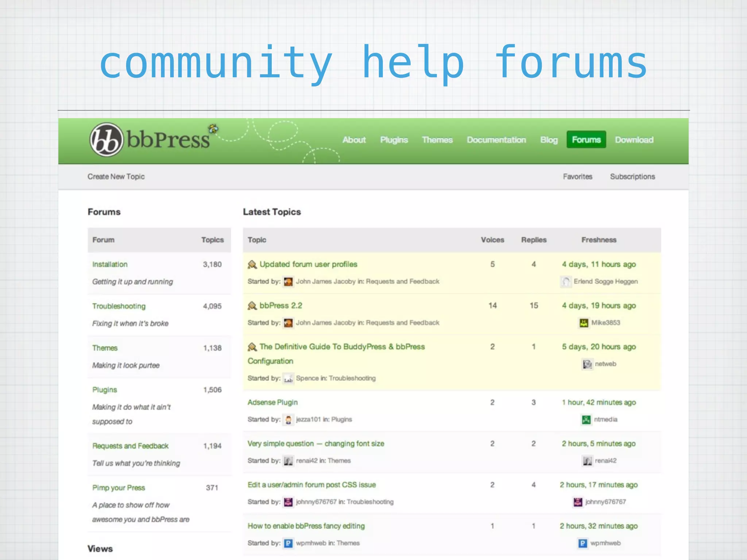Open topic bbPress 2.2
Screen dimensions: 747x560
[281, 306]
